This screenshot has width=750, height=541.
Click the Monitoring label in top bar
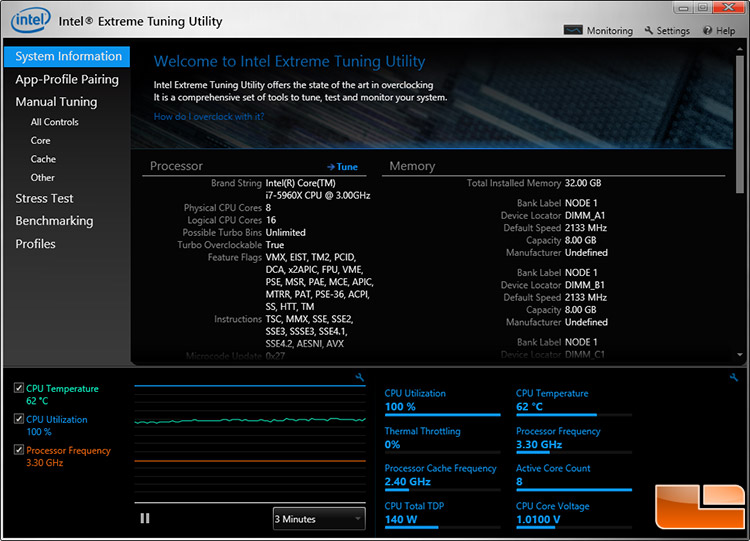click(609, 31)
